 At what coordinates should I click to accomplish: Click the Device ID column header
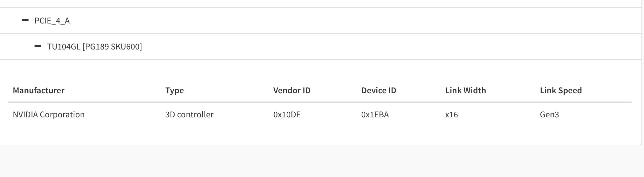coord(379,90)
